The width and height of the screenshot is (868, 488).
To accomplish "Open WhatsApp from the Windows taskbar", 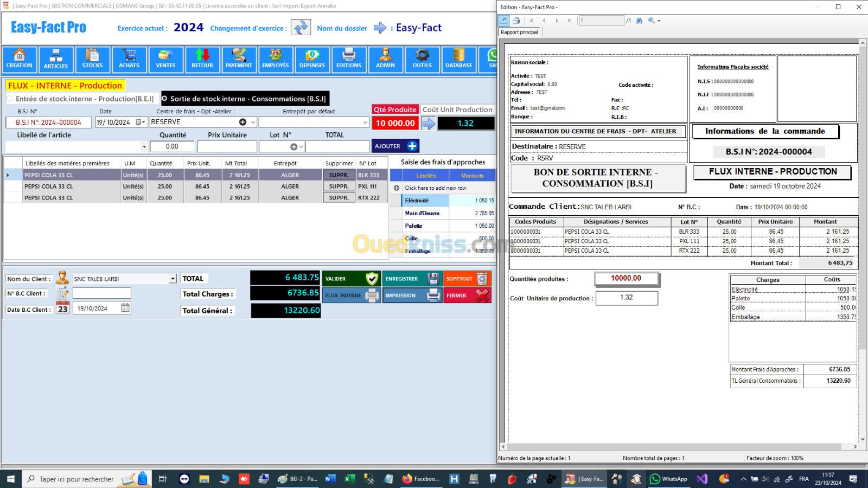I will point(668,479).
